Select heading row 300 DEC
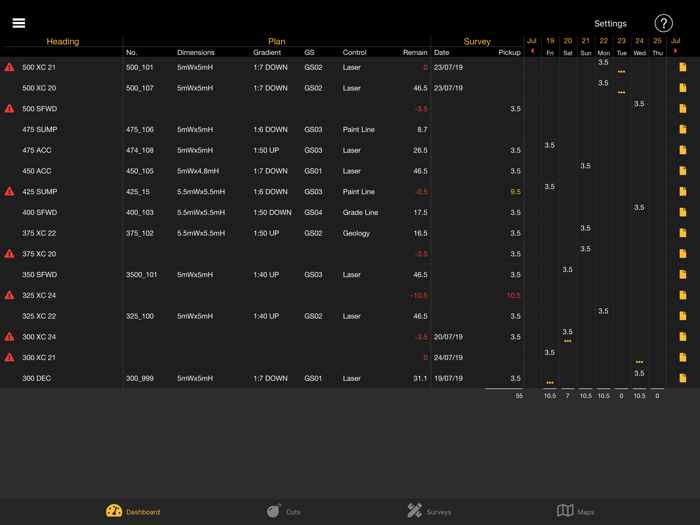 pyautogui.click(x=37, y=378)
